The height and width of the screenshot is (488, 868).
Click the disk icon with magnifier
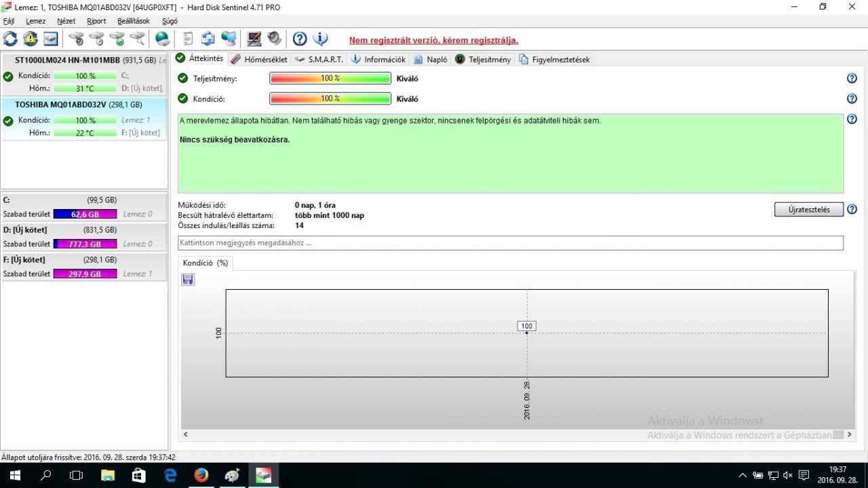[x=138, y=39]
